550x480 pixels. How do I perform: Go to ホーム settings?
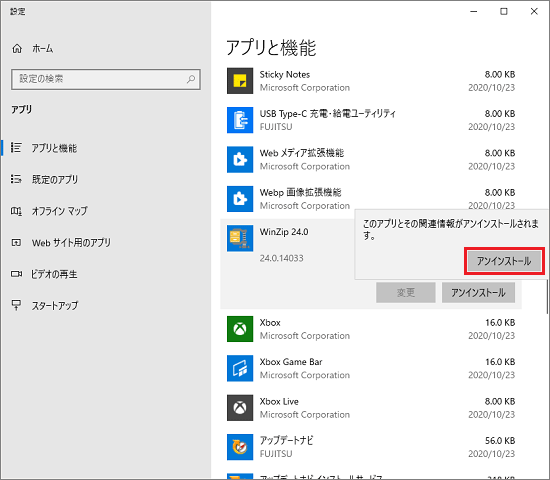click(42, 48)
